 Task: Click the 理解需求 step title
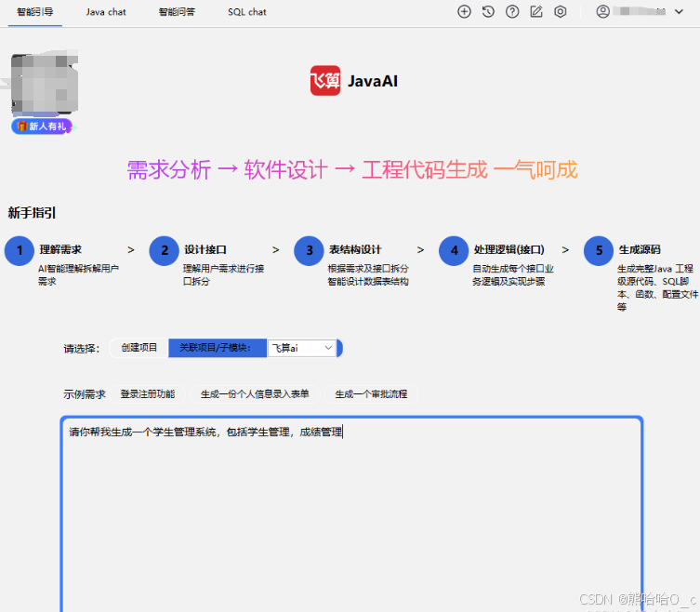click(60, 249)
